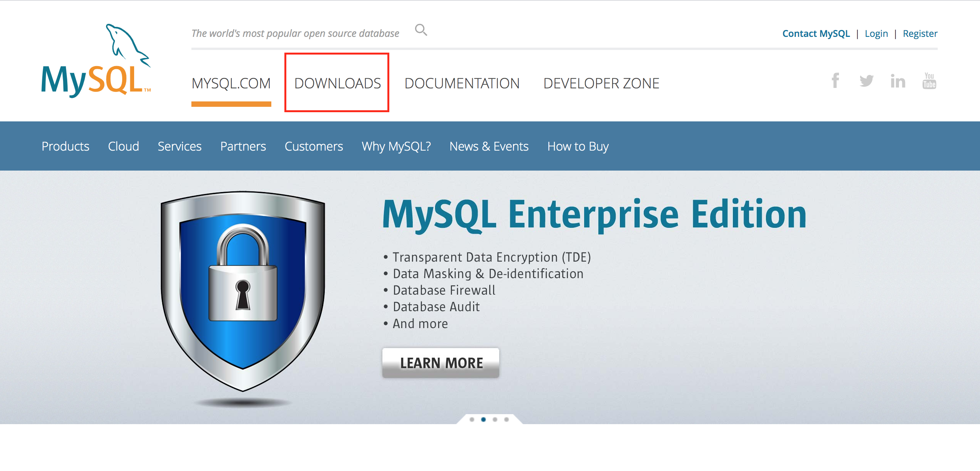Switch to the DOCUMENTATION tab

pyautogui.click(x=462, y=83)
